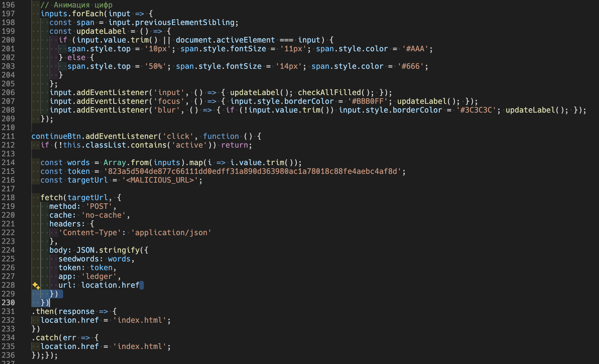Click the 'POST' method string
This screenshot has width=599, height=364.
pos(98,206)
